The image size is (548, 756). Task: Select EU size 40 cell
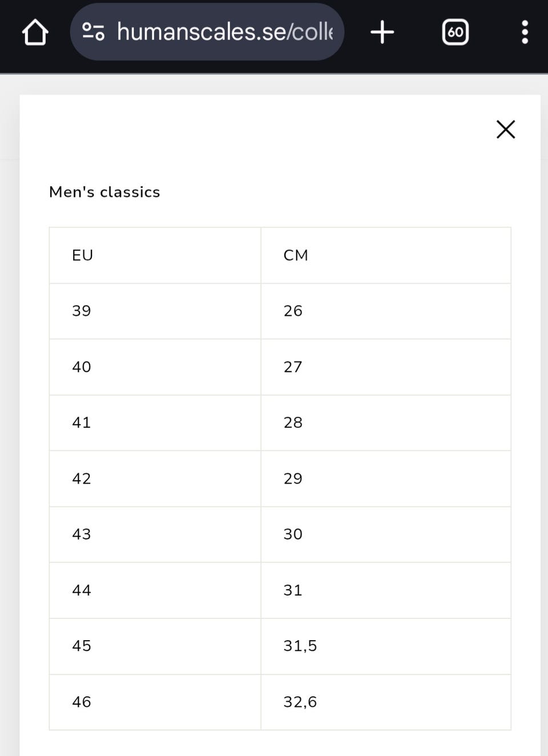[x=82, y=367]
